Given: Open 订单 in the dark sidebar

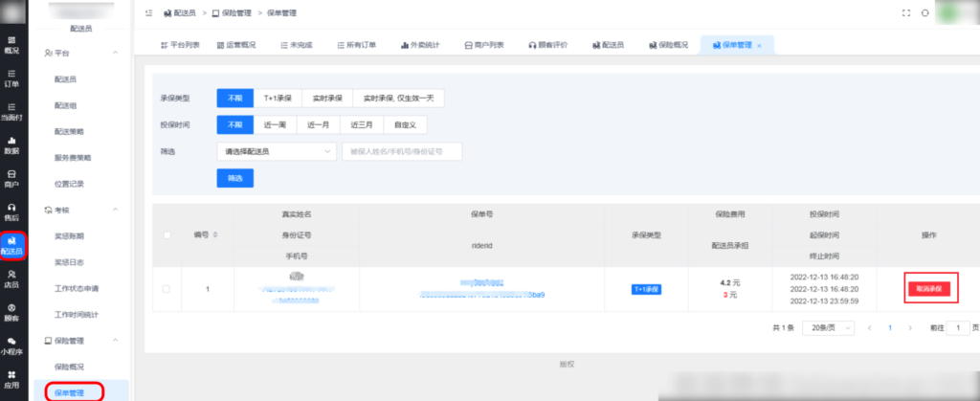Looking at the screenshot, I should 11,78.
